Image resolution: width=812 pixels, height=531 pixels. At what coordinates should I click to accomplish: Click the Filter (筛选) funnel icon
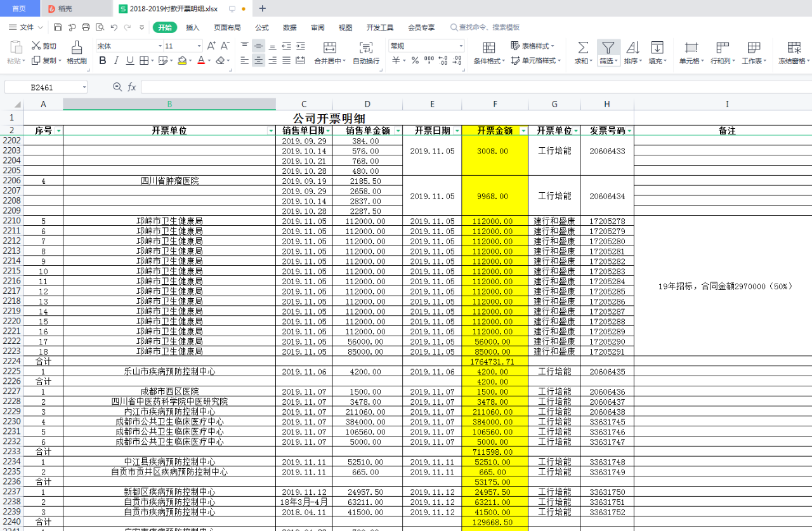(608, 48)
